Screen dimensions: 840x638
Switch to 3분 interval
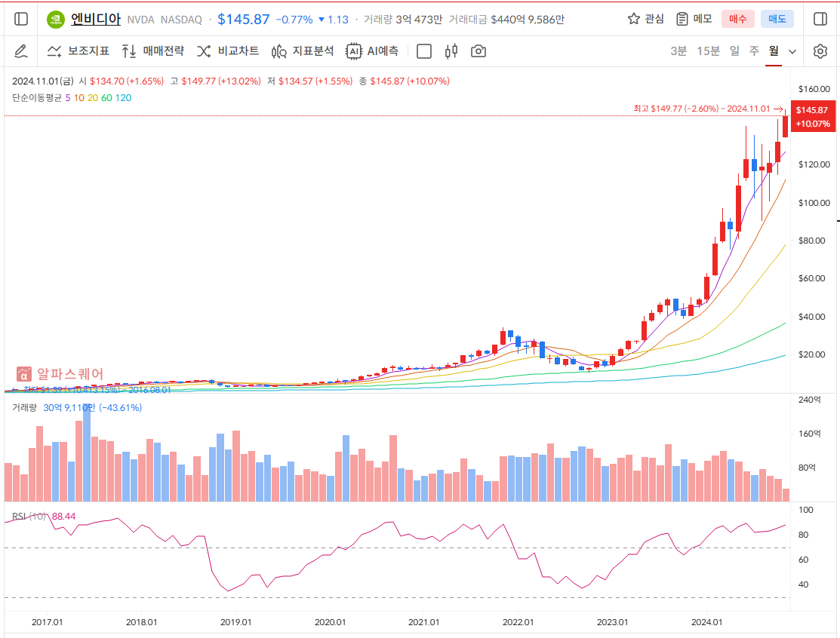(x=678, y=51)
